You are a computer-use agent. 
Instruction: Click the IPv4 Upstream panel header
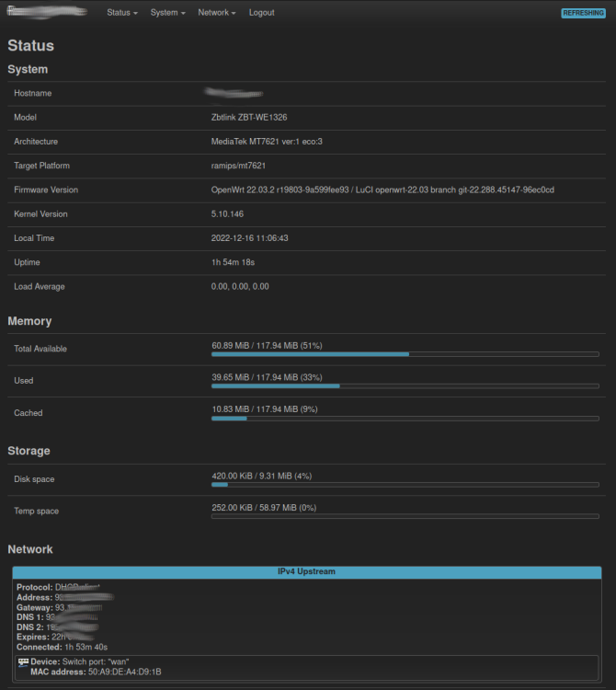click(307, 571)
